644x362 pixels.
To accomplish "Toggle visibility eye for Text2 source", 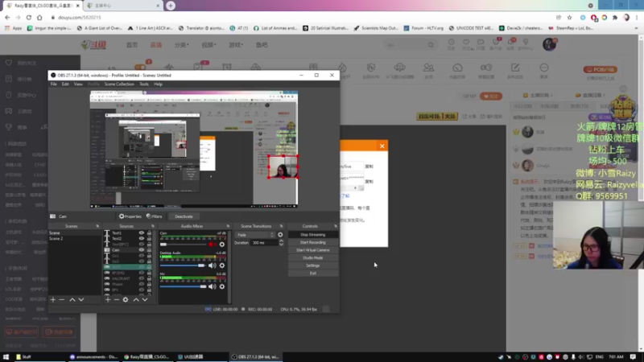I will (142, 238).
